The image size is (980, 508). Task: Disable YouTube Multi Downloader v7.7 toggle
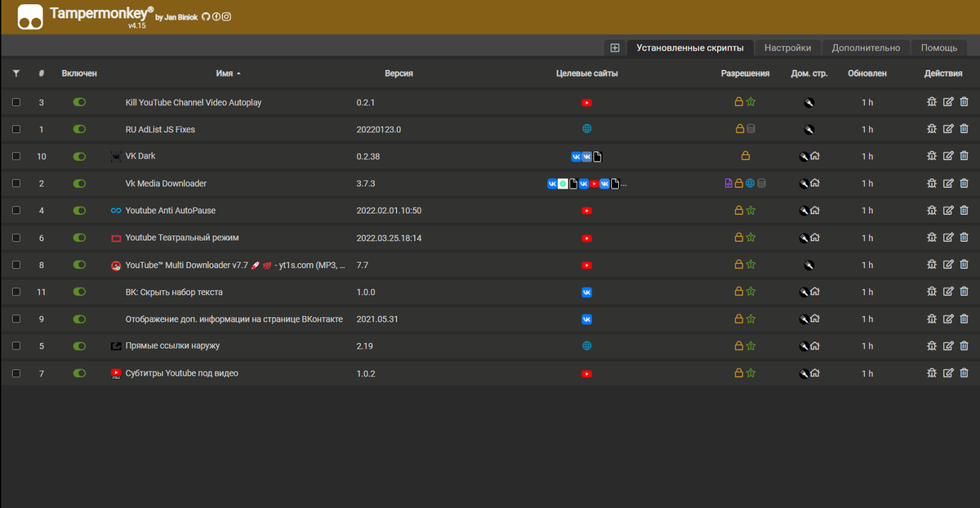pos(79,265)
